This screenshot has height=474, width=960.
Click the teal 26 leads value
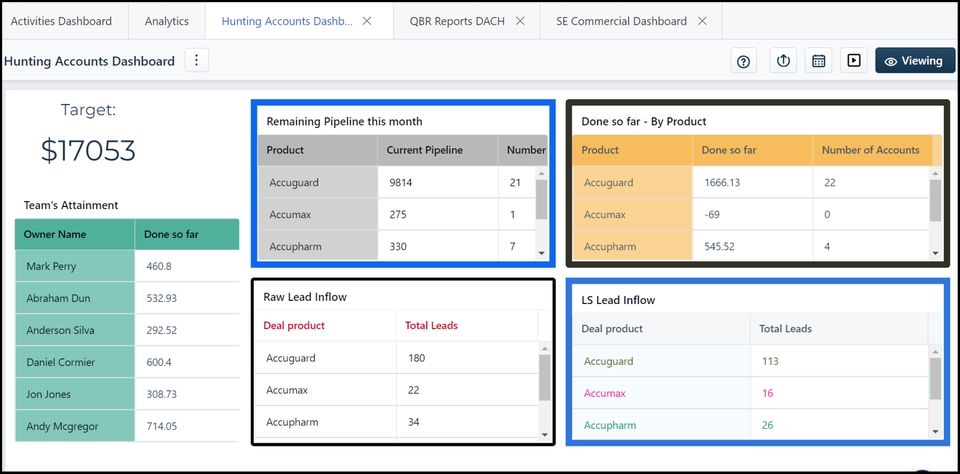click(767, 425)
